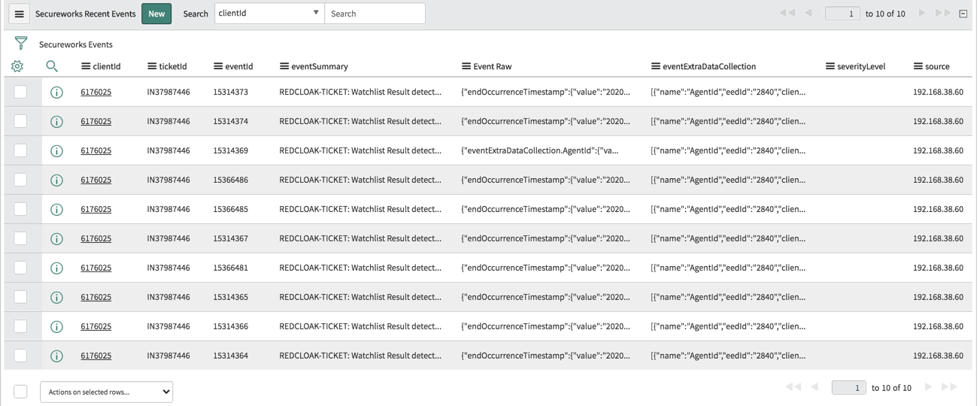This screenshot has width=980, height=406.
Task: Click Event Raw cell starting with eventExtraDataCollection.AgentId
Action: [540, 151]
